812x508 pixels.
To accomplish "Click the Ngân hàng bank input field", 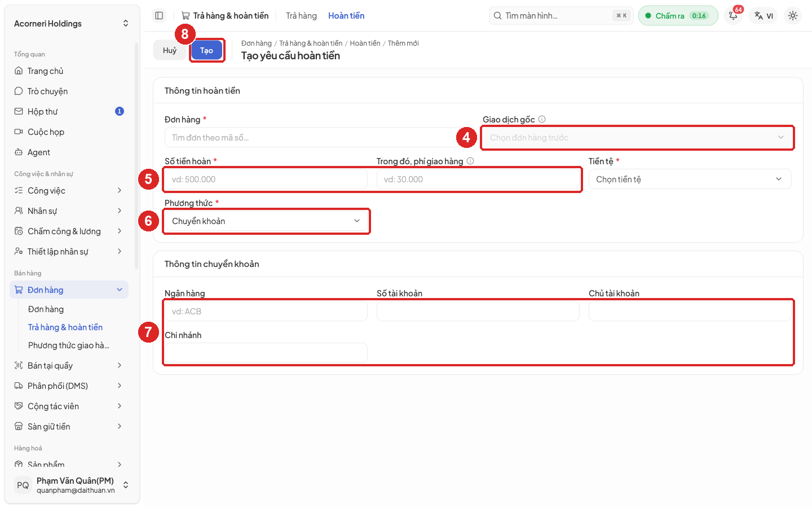I will 266,312.
